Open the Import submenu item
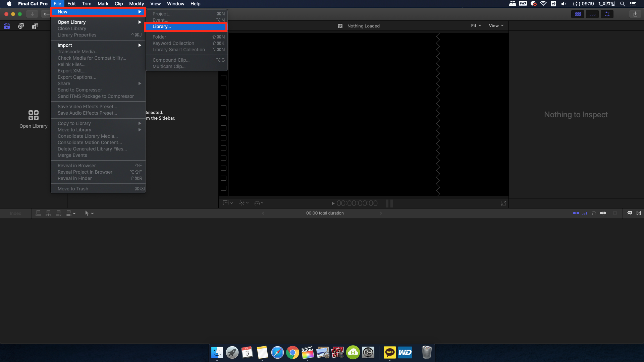 (65, 45)
